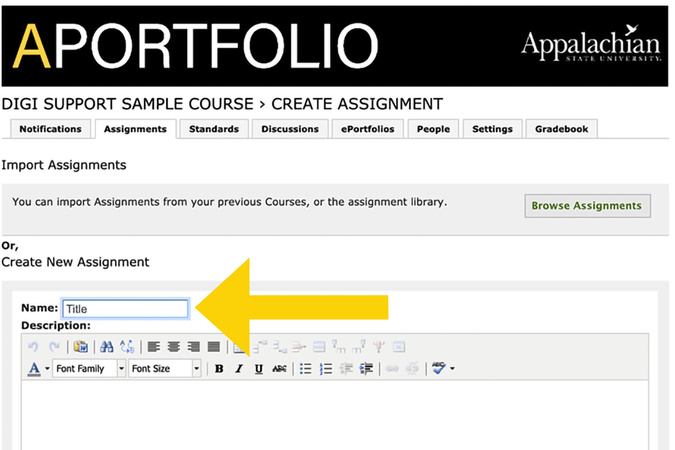Switch to the Gradebook tab
Viewport: 675px width, 450px height.
coord(562,129)
